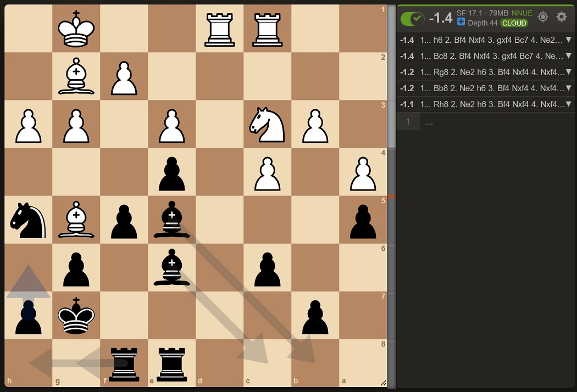Screen dimensions: 577x392
Task: Open engine settings gear icon
Action: point(561,17)
